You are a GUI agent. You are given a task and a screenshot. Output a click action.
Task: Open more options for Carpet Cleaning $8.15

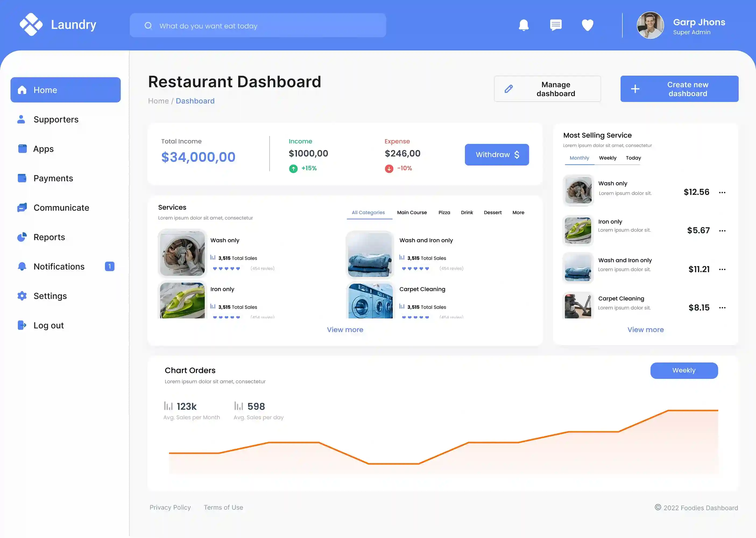[x=722, y=308]
